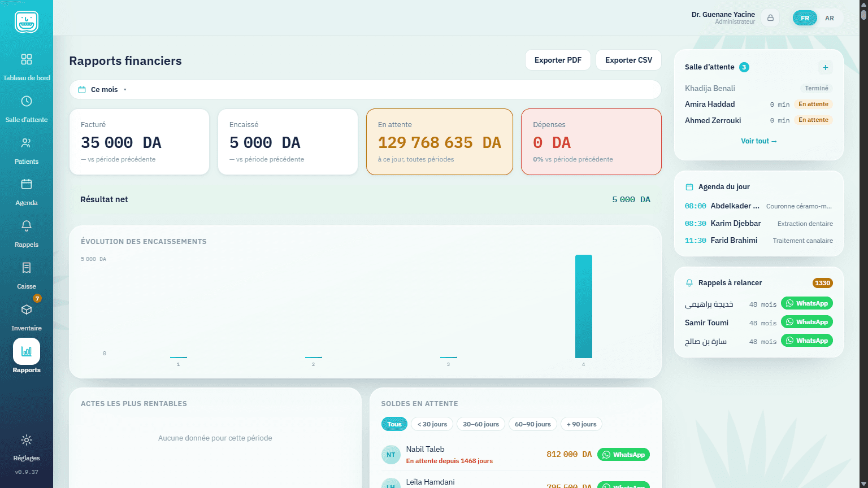Click Exporter CSV button

coord(628,60)
